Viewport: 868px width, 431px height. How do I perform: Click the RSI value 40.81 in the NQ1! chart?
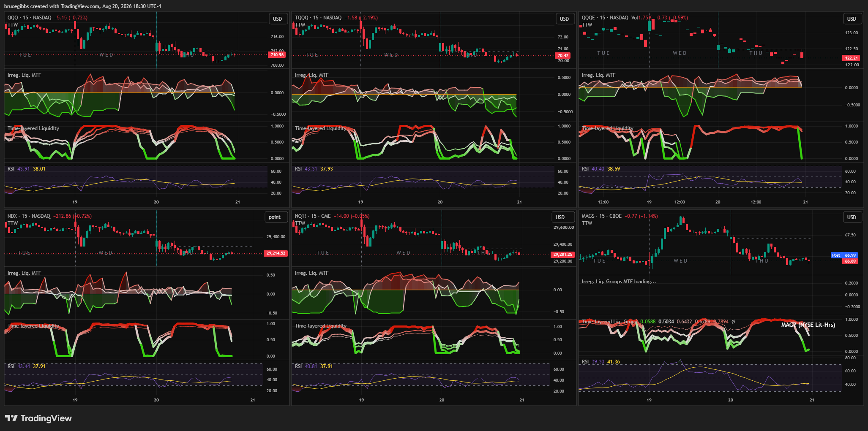click(311, 366)
